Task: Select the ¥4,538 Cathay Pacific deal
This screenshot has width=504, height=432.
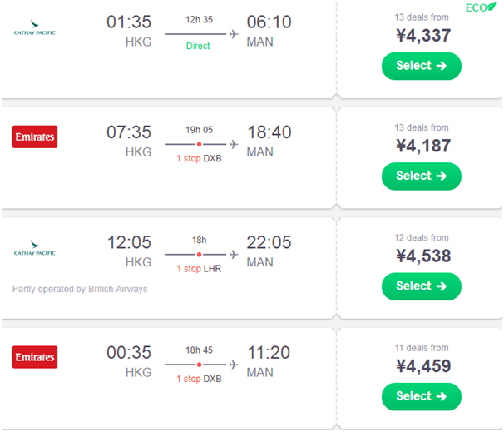Action: click(421, 286)
